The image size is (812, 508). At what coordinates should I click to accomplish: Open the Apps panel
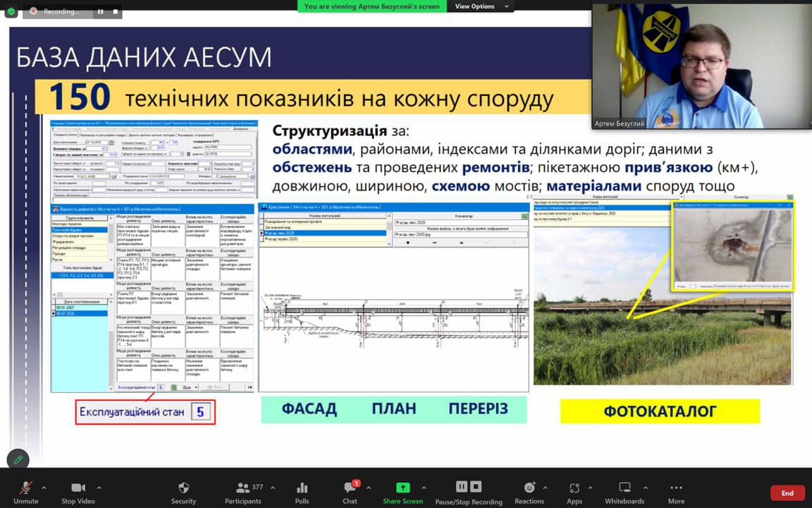pos(574,488)
